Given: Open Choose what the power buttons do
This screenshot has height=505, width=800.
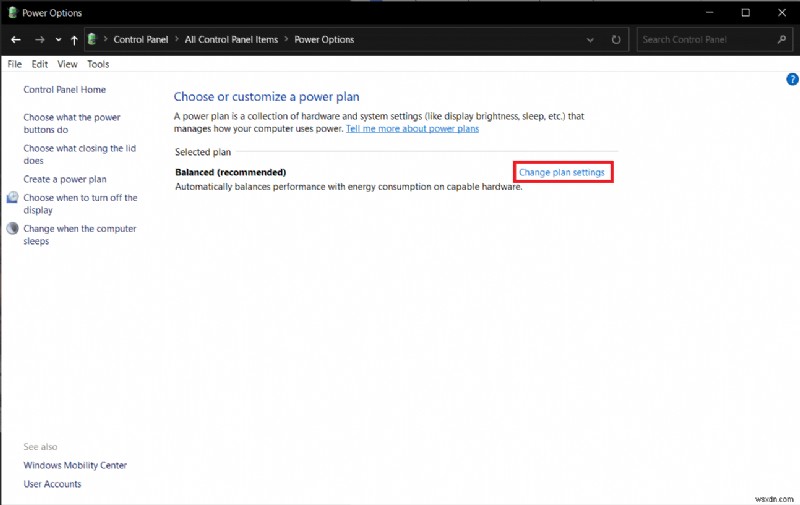Looking at the screenshot, I should click(72, 123).
